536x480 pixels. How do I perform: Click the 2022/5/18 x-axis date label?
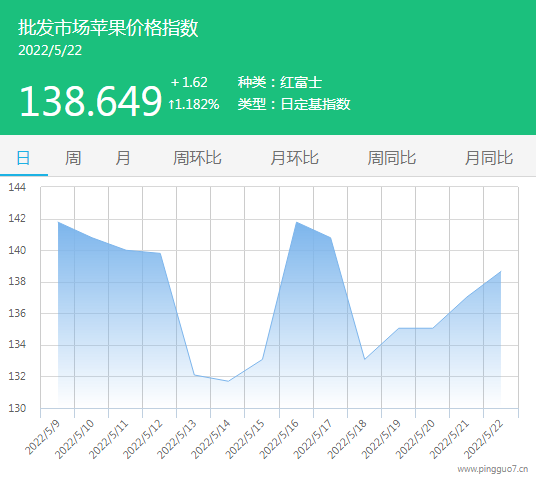pos(347,440)
